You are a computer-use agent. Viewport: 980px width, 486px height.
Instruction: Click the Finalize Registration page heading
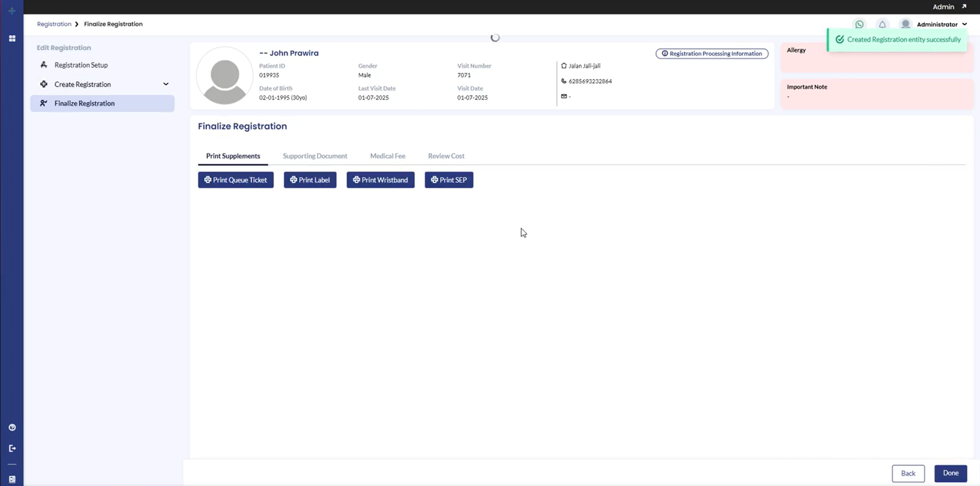243,126
